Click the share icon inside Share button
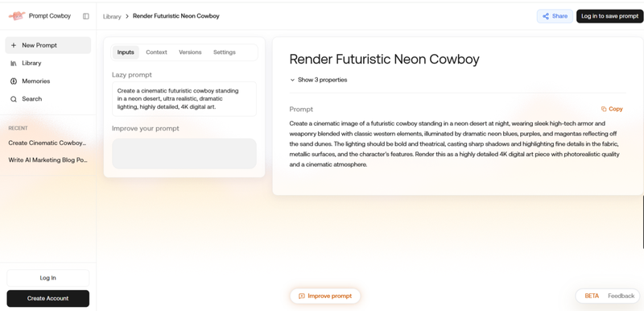Screen dimensions: 644x311 point(546,16)
